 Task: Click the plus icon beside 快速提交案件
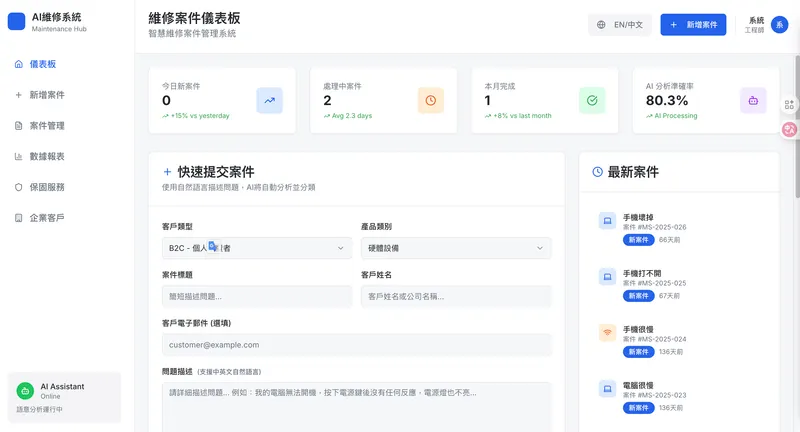[x=167, y=172]
